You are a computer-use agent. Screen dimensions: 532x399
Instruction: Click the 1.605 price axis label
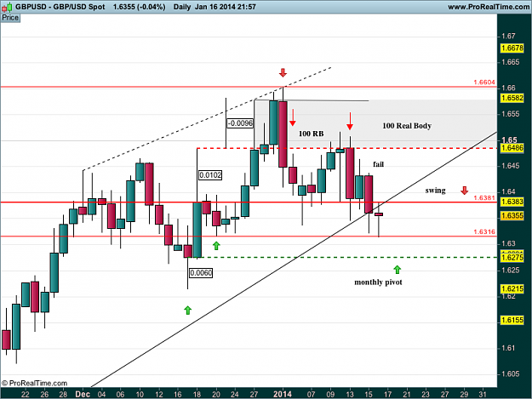tap(510, 374)
